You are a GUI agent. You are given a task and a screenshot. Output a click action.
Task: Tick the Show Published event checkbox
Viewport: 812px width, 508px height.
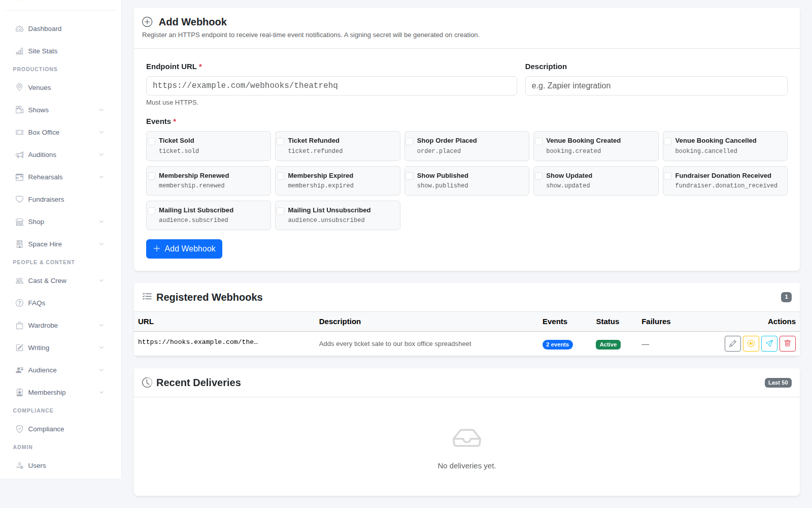pyautogui.click(x=410, y=176)
